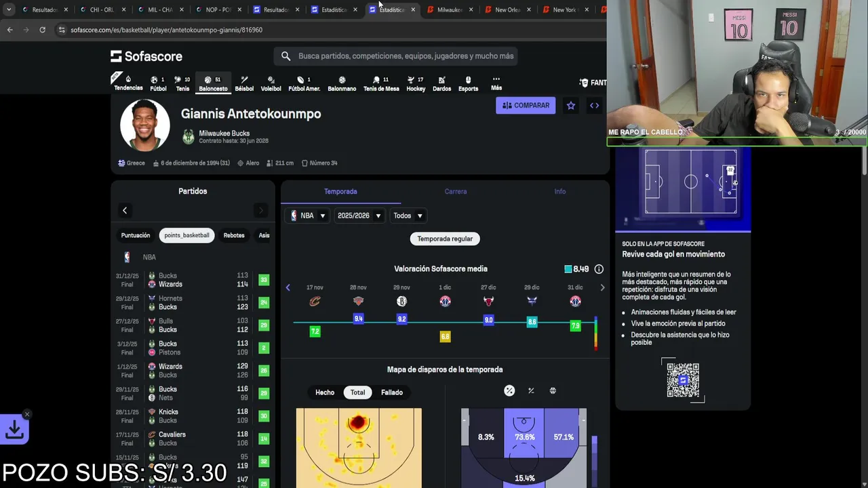Switch to the Temporada tab
The image size is (868, 488).
(340, 192)
